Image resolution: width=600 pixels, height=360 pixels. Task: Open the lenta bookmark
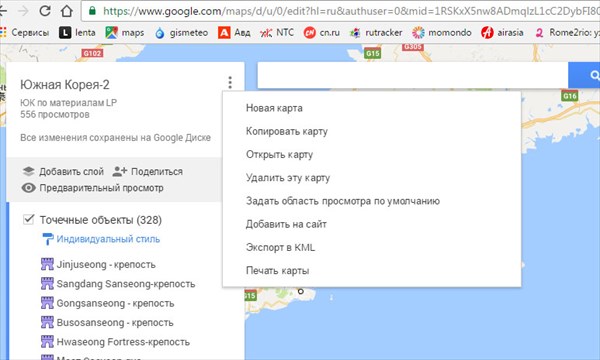pos(77,33)
